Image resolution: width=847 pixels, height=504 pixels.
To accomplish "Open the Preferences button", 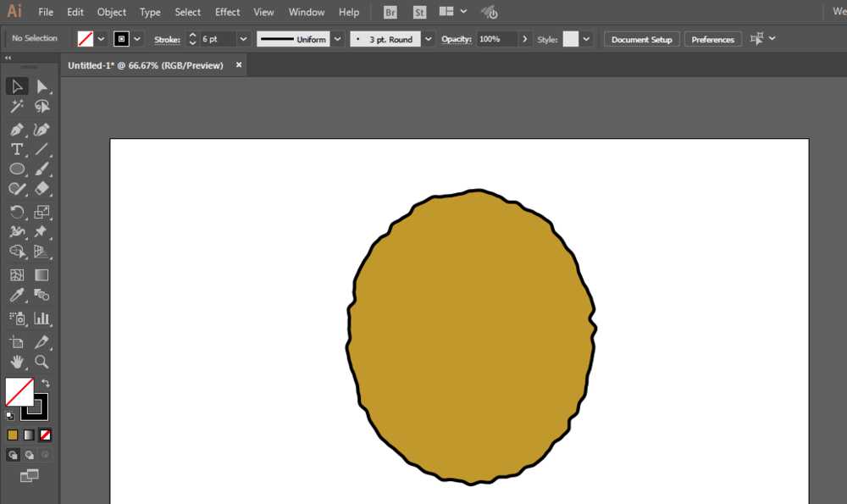I will tap(712, 40).
